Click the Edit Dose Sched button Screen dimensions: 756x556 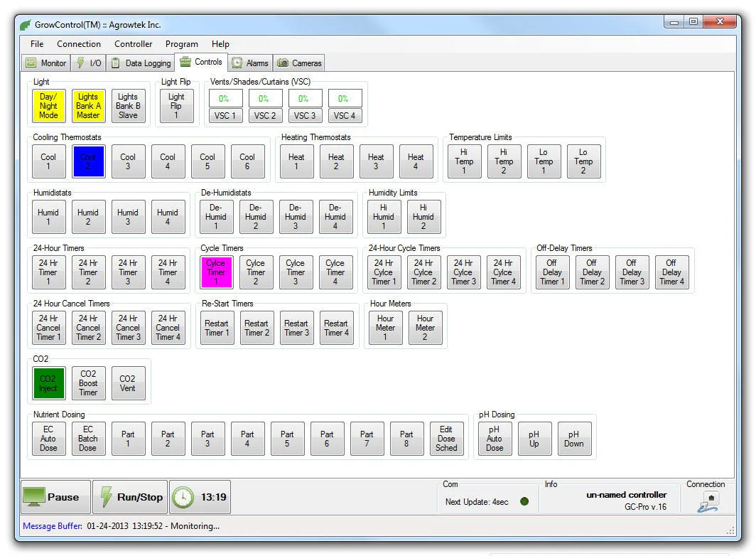446,439
